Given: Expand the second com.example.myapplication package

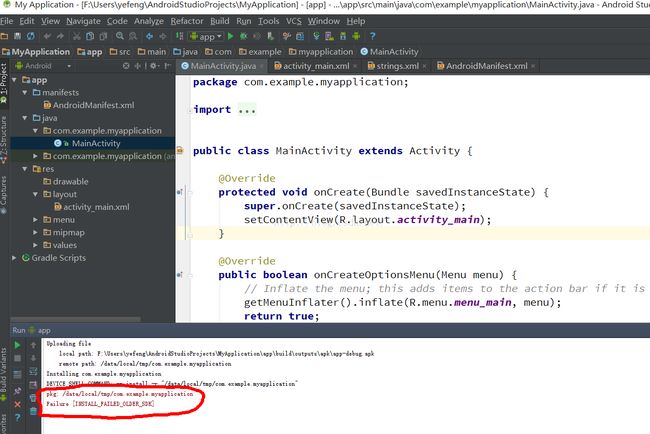Looking at the screenshot, I should click(35, 156).
